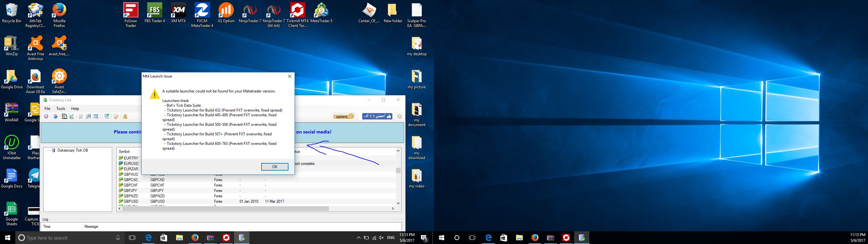This screenshot has height=244, width=868.
Task: Open the Tickstory File menu
Action: tap(48, 109)
